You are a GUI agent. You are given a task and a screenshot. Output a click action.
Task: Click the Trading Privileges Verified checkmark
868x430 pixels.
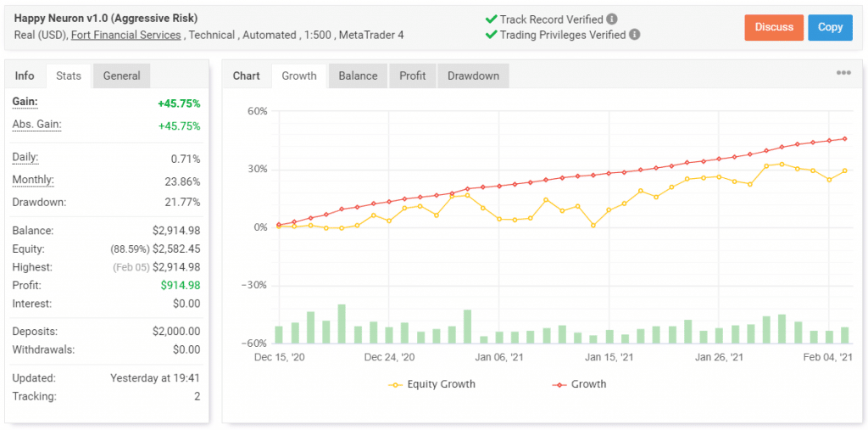(x=491, y=35)
